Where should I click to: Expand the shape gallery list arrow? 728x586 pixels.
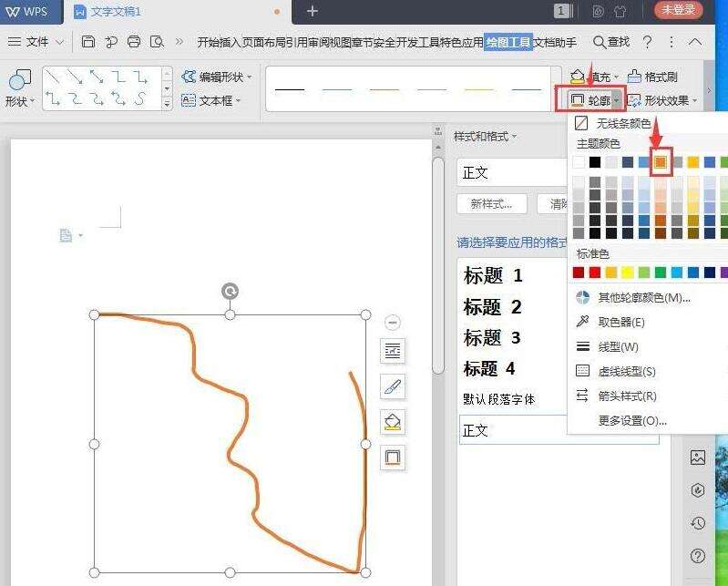pyautogui.click(x=167, y=104)
